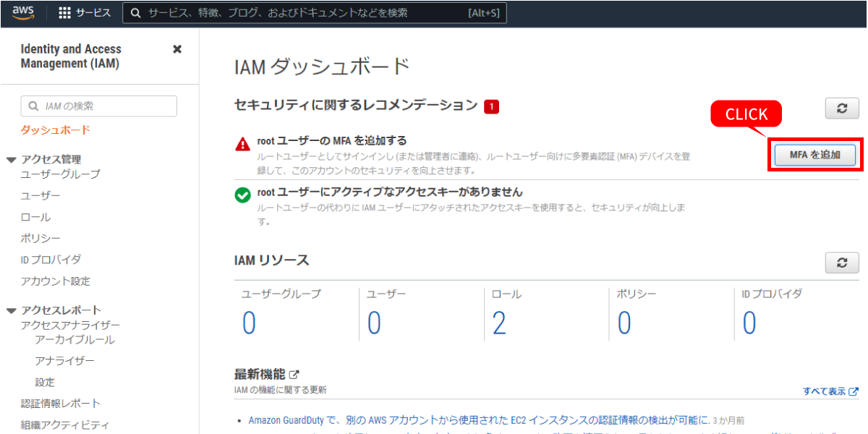Open the ID プロバイダ count 0
This screenshot has width=868, height=434.
pyautogui.click(x=749, y=323)
